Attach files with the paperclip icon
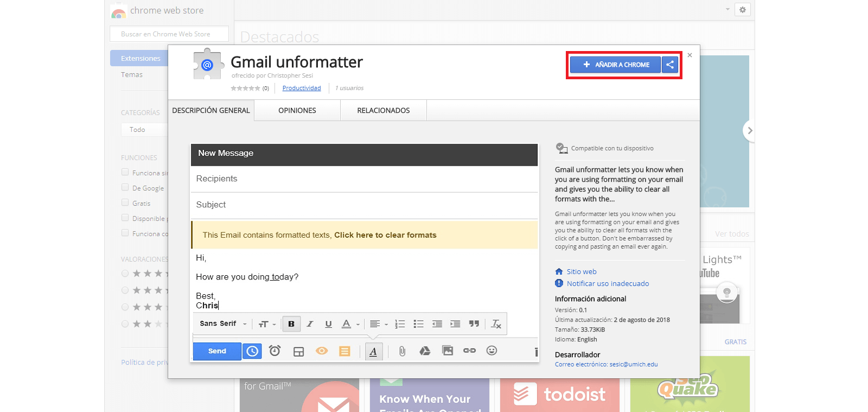The width and height of the screenshot is (868, 412). 402,351
